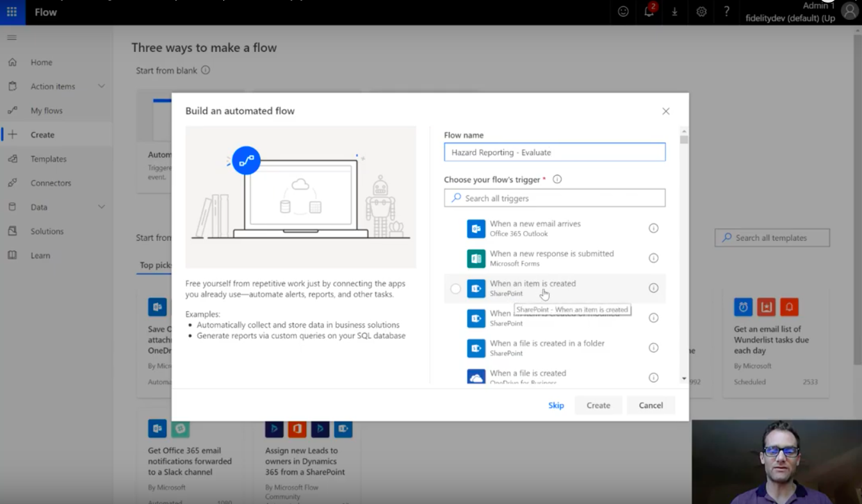Click the Office 365 Outlook trigger icon
The image size is (862, 504).
coord(476,229)
